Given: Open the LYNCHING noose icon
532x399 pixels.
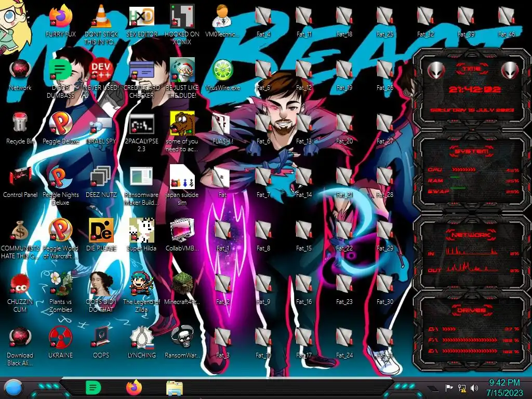Looking at the screenshot, I should pos(141,337).
